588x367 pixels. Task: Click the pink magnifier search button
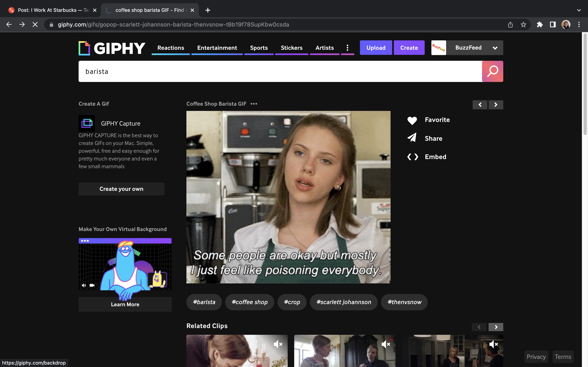click(492, 71)
